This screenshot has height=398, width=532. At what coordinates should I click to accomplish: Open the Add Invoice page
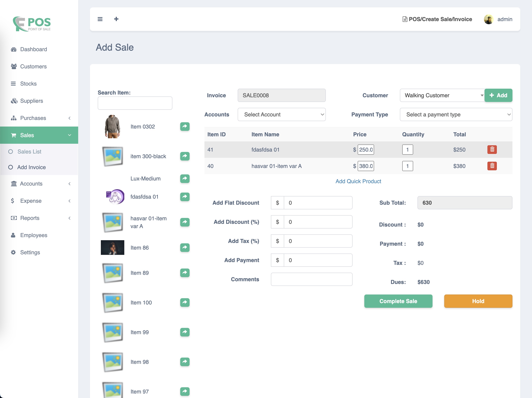[x=31, y=167]
